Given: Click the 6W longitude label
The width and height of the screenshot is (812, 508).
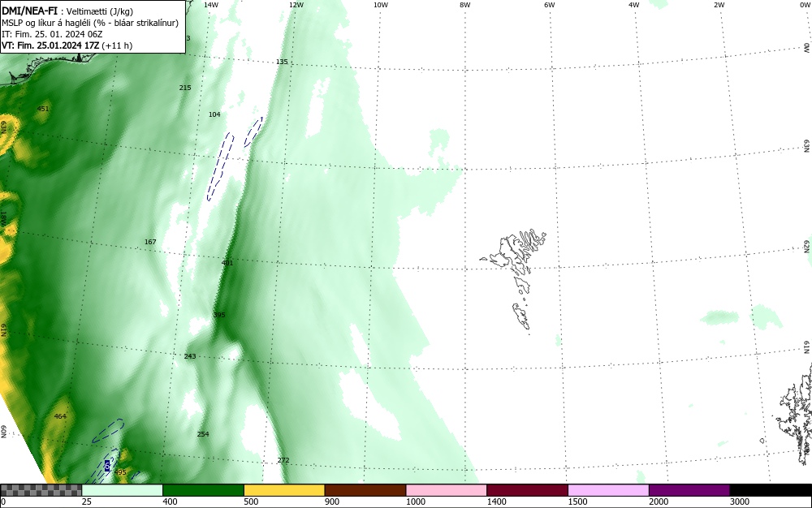Looking at the screenshot, I should 550,5.
